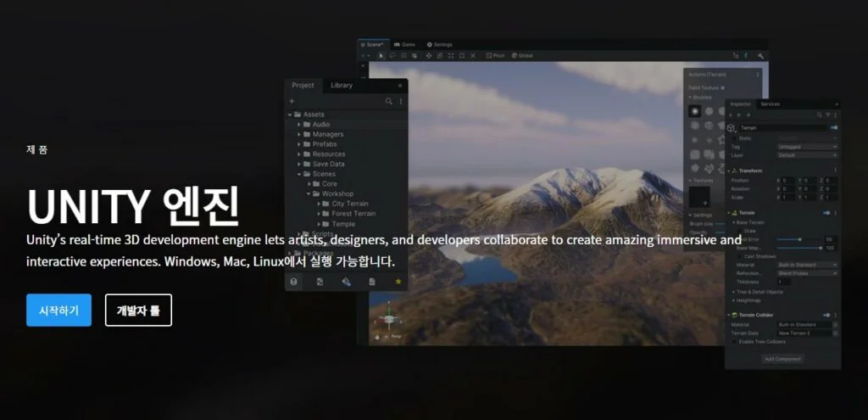This screenshot has height=420, width=868.
Task: Switch to the Services tab
Action: (x=770, y=104)
